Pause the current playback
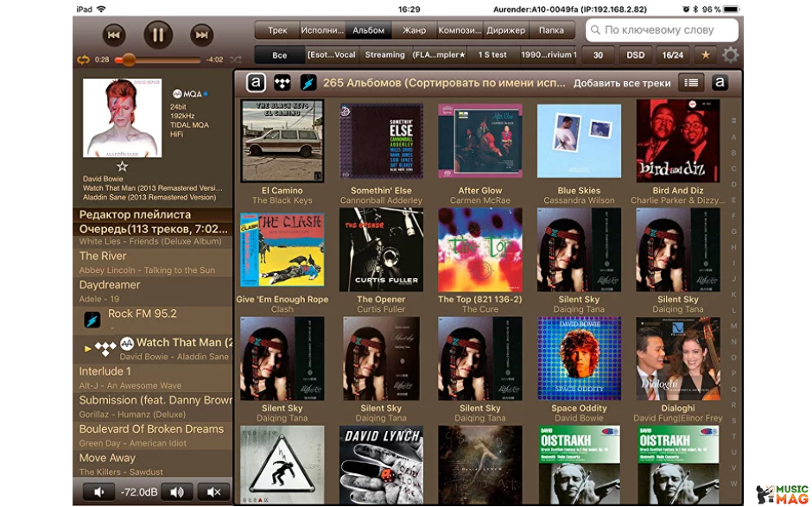 click(157, 35)
